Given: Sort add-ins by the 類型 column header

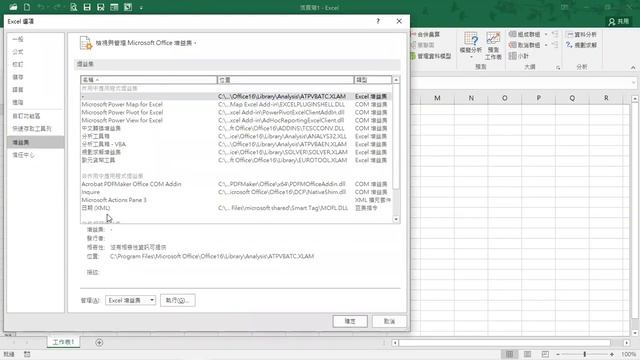Looking at the screenshot, I should (x=373, y=80).
